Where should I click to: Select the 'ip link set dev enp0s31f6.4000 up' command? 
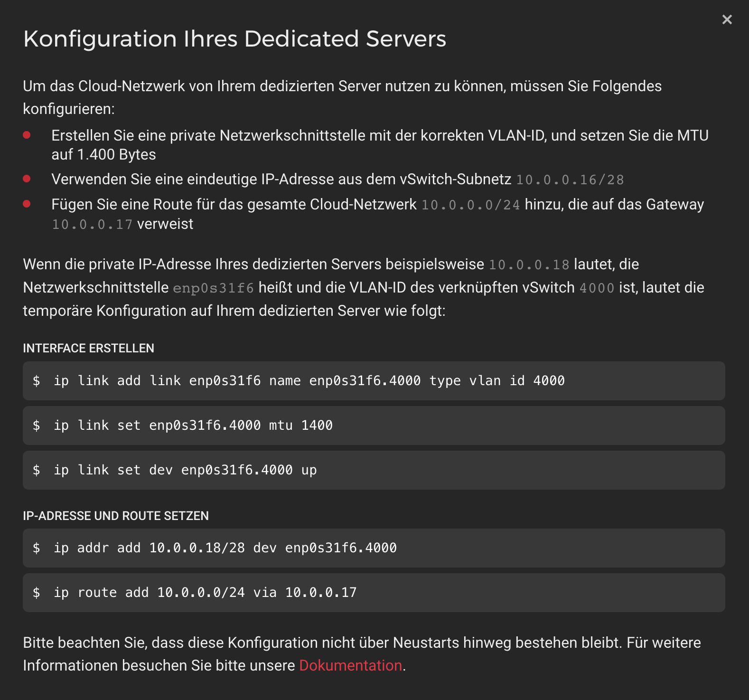pos(374,470)
